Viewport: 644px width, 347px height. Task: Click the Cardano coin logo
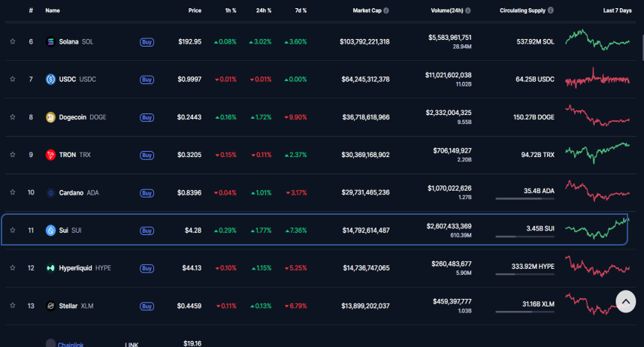pos(50,192)
